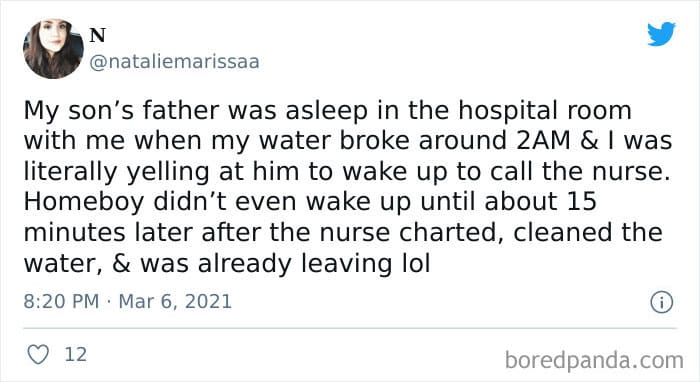Image resolution: width=700 pixels, height=382 pixels.
Task: Open the user's round profile photo
Action: [x=53, y=49]
